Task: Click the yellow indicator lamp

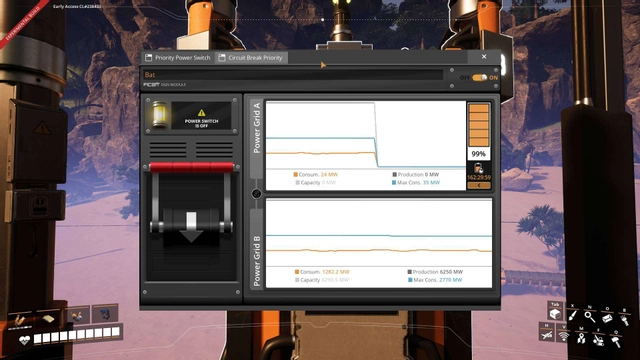Action: 159,114
